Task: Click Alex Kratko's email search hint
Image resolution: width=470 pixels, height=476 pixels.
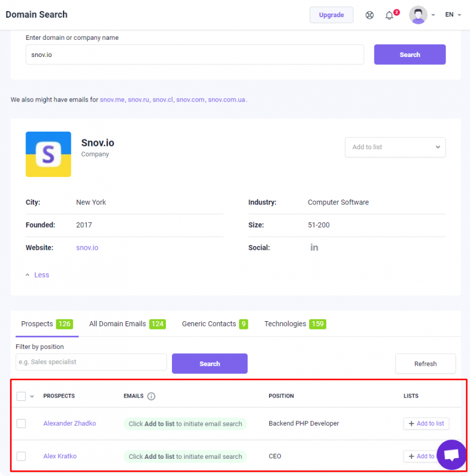Action: (x=185, y=457)
